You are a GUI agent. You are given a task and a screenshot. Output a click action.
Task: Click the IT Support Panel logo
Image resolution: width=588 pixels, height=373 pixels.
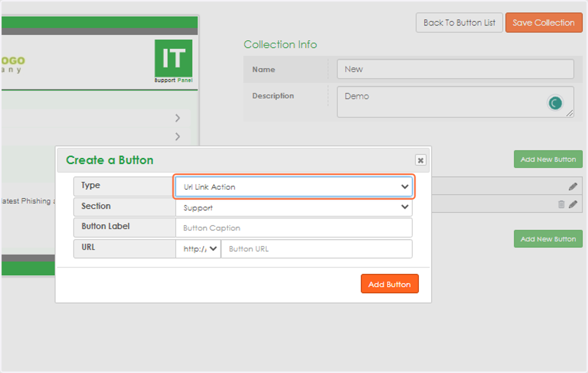173,61
